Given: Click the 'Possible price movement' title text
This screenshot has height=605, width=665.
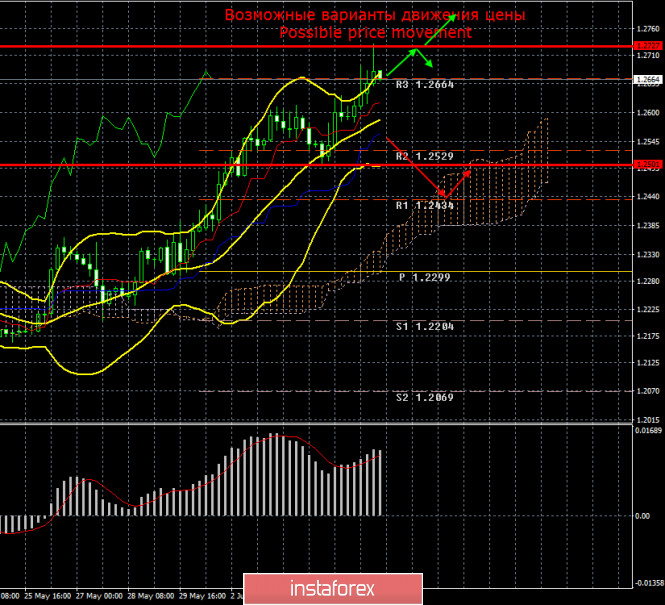Looking at the screenshot, I should (x=376, y=32).
